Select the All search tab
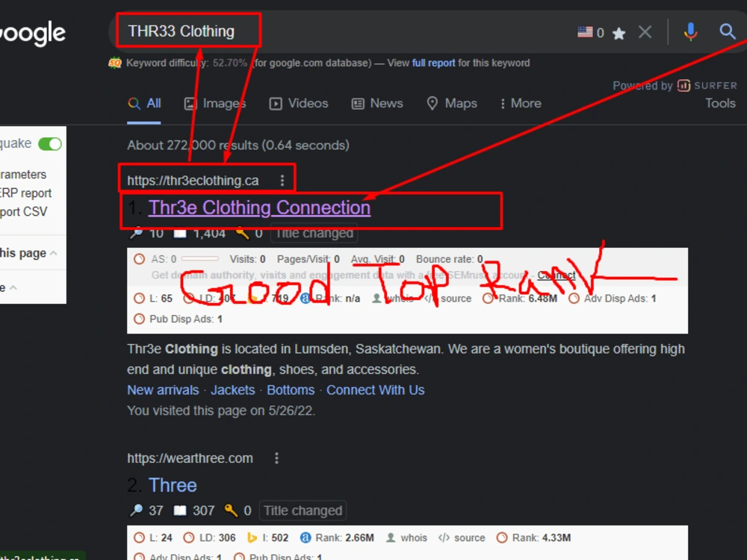The height and width of the screenshot is (560, 747). tap(144, 103)
